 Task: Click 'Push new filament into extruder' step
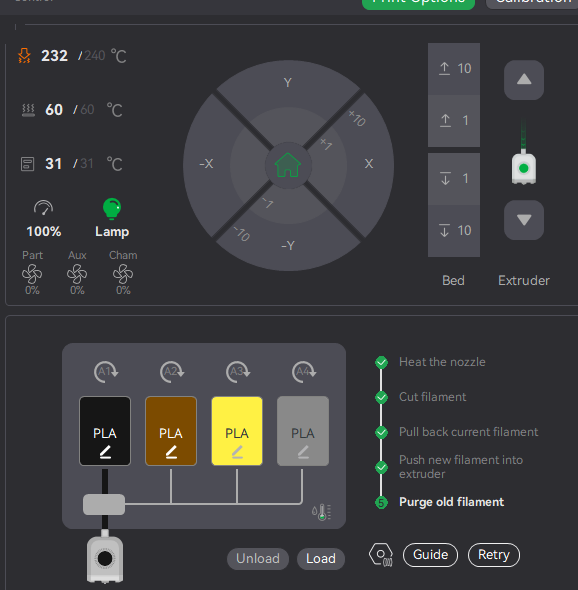[x=461, y=467]
